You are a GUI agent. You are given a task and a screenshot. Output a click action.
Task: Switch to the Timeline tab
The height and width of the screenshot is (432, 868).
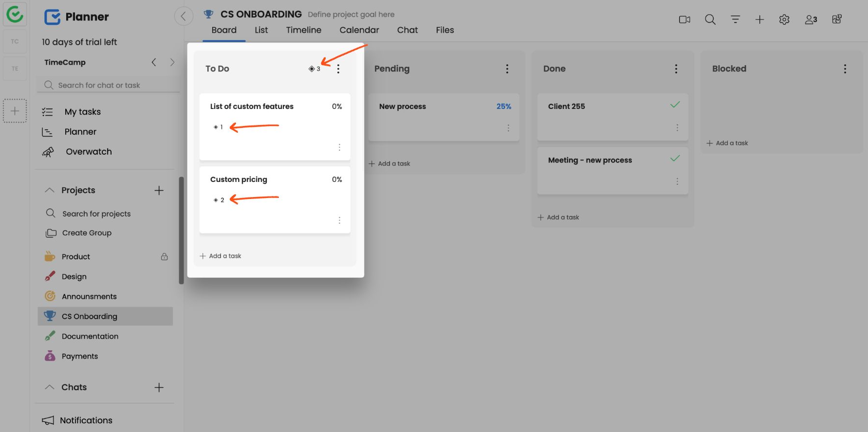[x=303, y=30]
